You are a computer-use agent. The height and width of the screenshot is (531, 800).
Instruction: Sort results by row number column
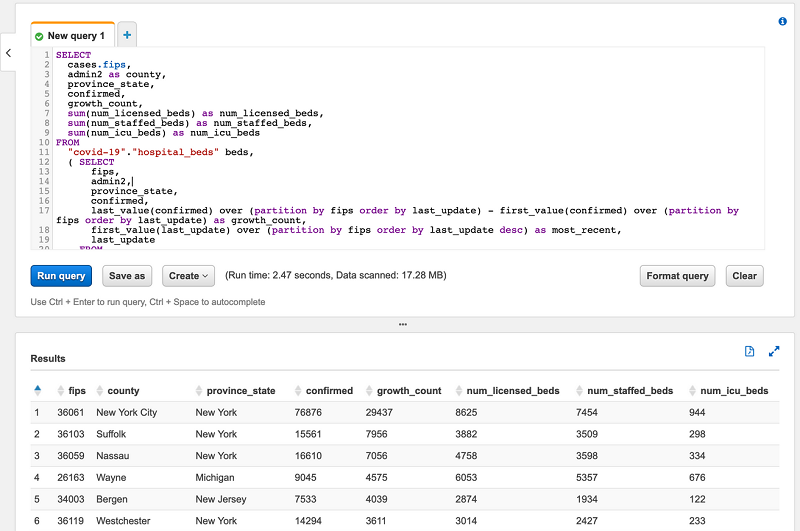point(38,390)
